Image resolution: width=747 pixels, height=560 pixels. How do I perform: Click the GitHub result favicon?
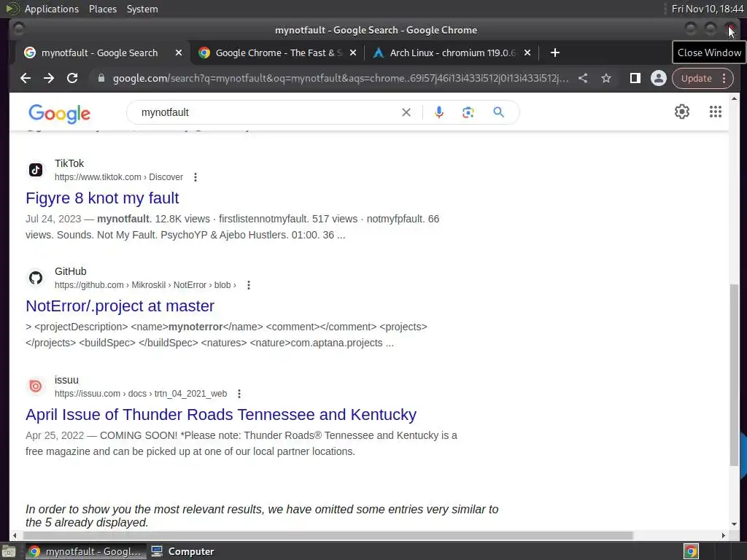[x=36, y=278]
